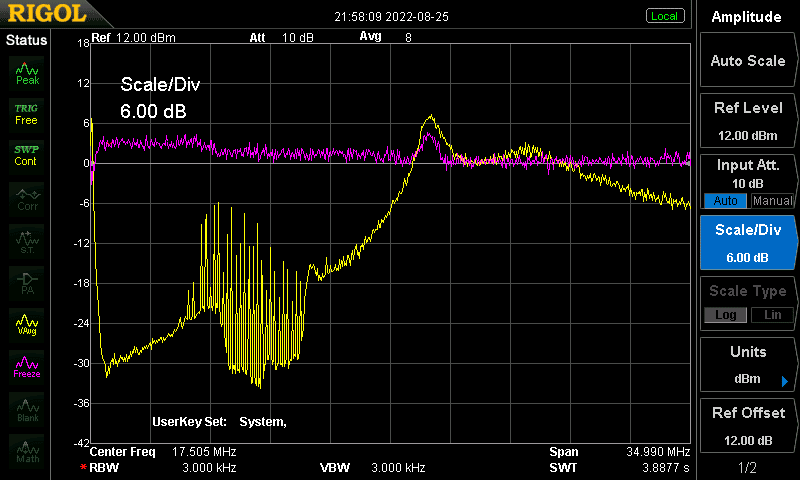Click the TRIG Free status icon
This screenshot has height=480, width=800.
point(27,114)
